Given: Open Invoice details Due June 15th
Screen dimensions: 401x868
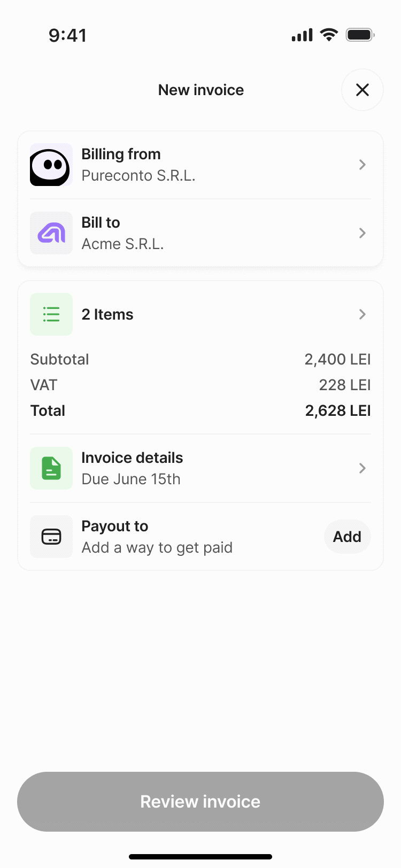Looking at the screenshot, I should click(x=200, y=468).
